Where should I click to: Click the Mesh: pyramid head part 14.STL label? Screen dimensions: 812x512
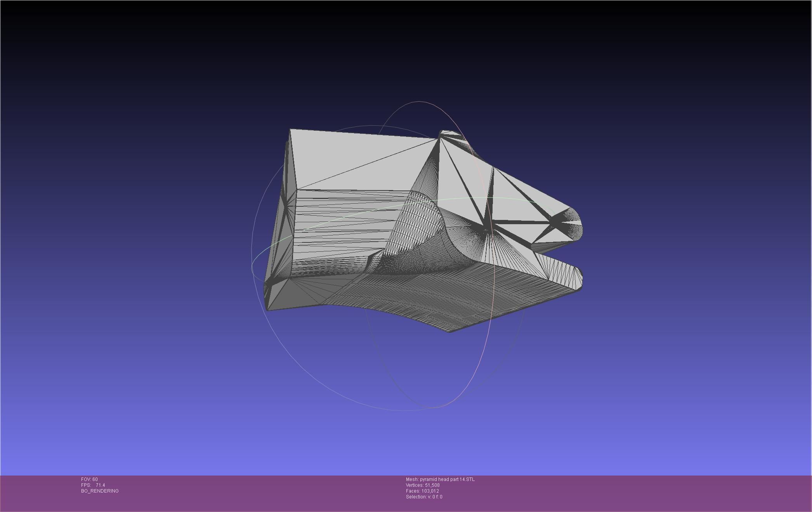click(440, 479)
